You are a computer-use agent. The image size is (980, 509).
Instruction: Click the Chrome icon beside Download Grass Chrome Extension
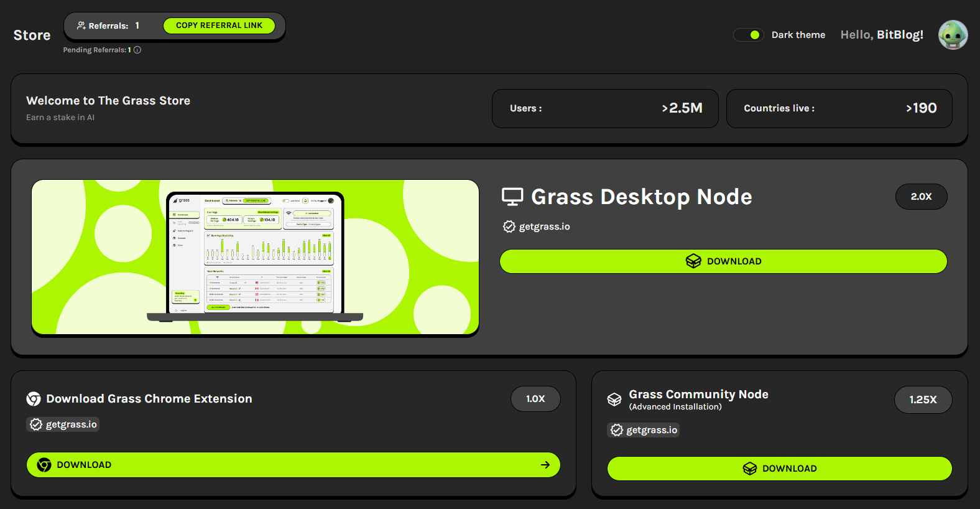tap(34, 399)
